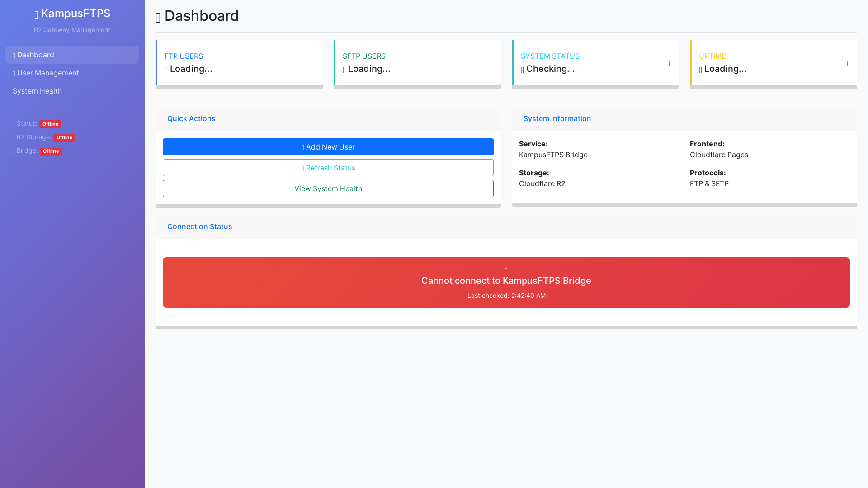Click the 'Cloudflare R2' storage value
The image size is (868, 488).
pos(542,183)
